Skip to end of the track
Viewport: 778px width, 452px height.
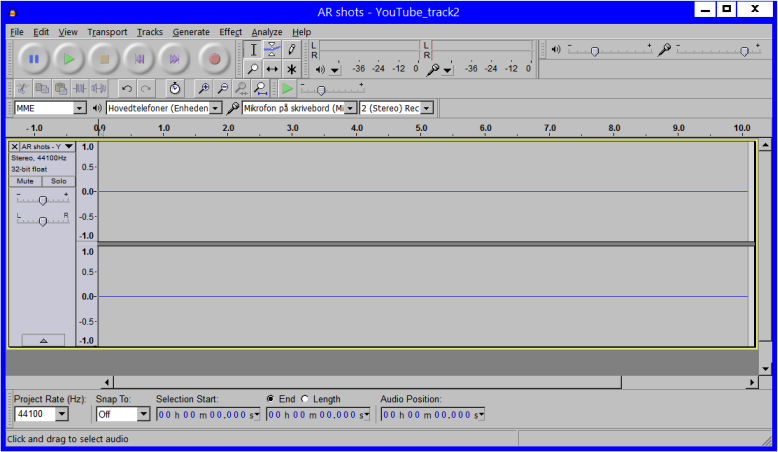[x=174, y=59]
